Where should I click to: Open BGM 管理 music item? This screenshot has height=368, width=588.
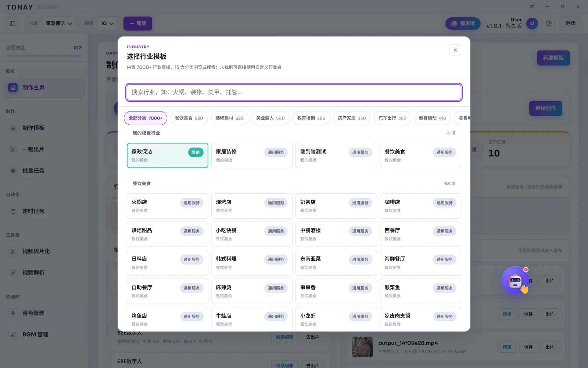tap(44, 335)
